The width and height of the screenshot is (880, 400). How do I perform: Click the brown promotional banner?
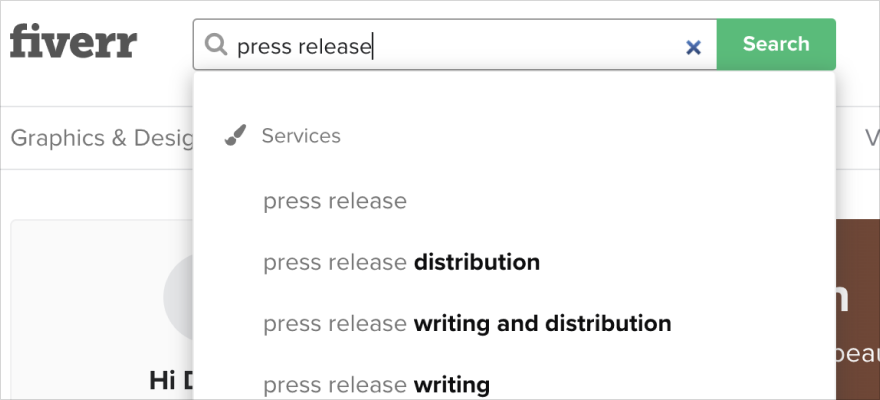tap(858, 309)
